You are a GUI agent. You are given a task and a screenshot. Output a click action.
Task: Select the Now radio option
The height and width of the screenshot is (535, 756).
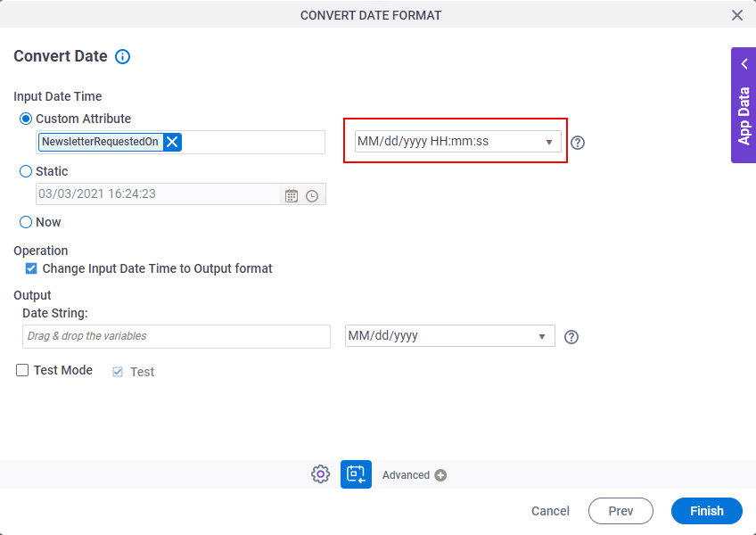point(26,222)
